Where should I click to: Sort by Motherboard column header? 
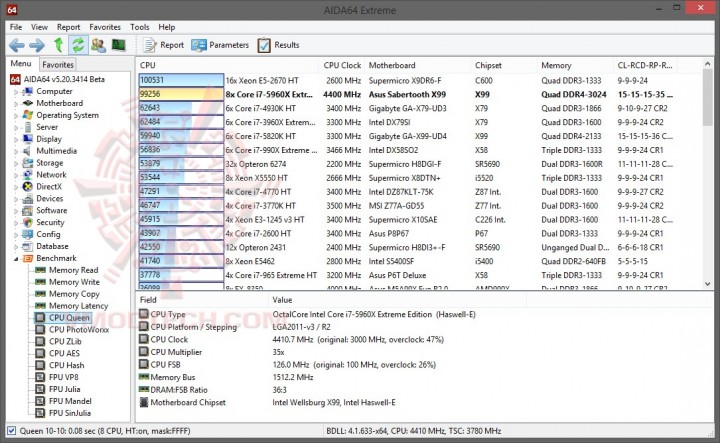pos(418,65)
